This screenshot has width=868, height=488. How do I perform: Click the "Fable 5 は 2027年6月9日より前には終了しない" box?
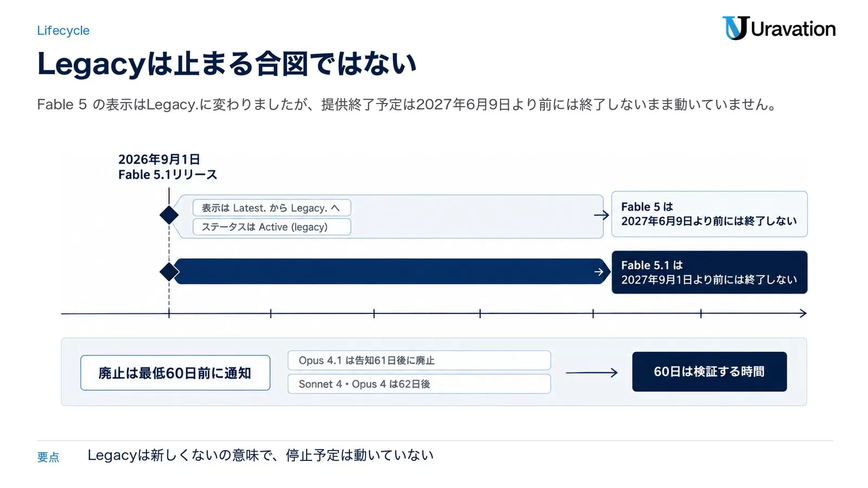[x=709, y=214]
